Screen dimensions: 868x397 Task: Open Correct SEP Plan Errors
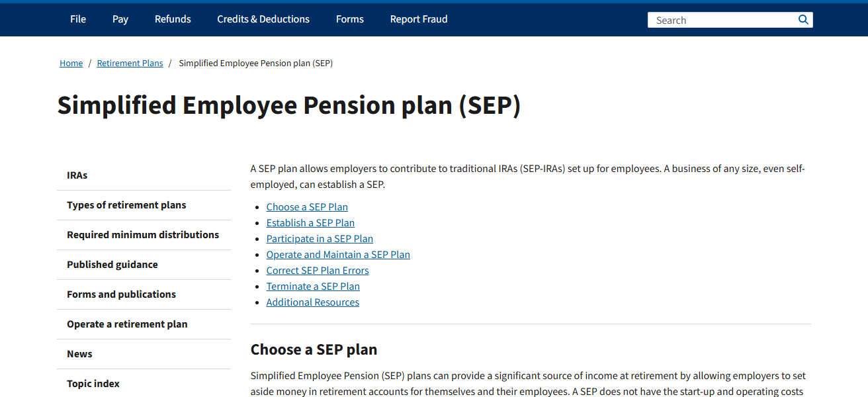click(318, 270)
